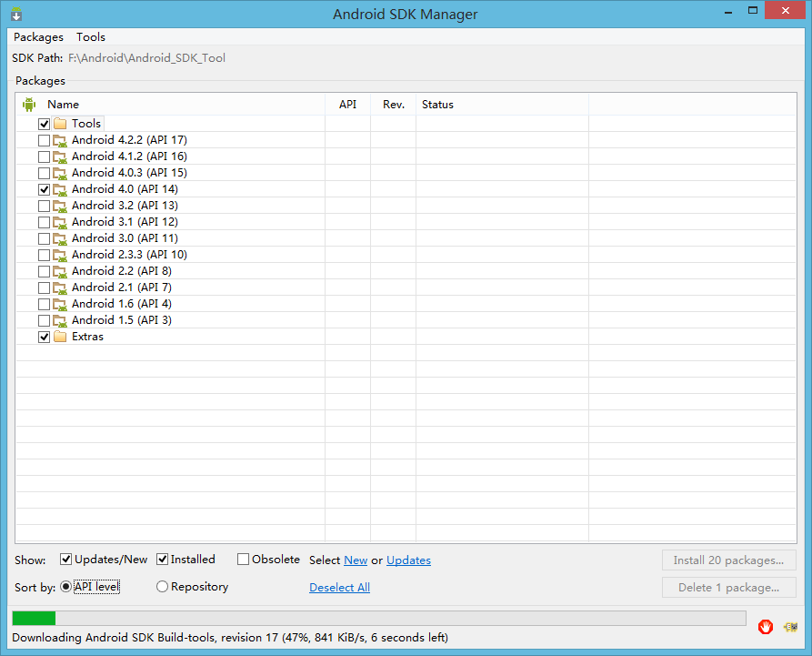Toggle the Updates/New show checkbox

click(x=65, y=560)
